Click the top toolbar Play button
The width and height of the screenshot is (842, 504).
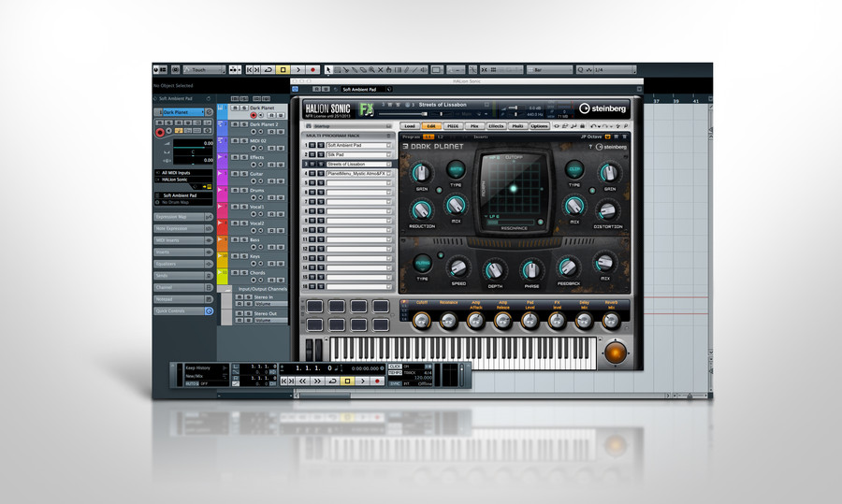click(298, 70)
